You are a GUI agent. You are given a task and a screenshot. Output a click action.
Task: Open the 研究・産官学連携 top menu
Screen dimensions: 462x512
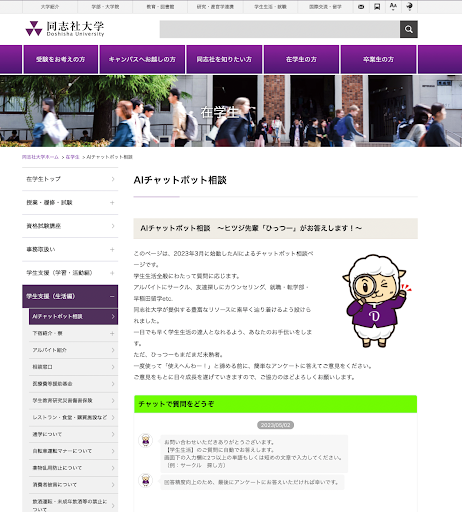point(215,7)
